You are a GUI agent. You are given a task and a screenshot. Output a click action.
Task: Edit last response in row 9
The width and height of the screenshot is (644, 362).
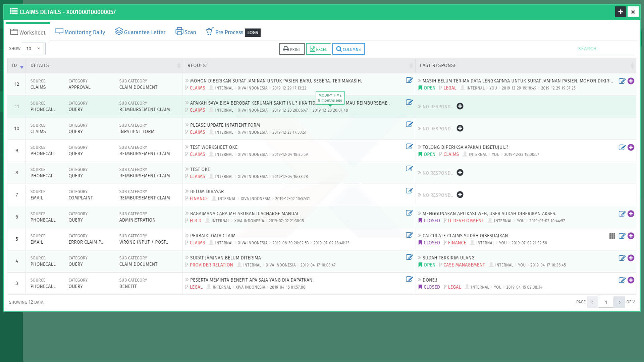pyautogui.click(x=622, y=147)
